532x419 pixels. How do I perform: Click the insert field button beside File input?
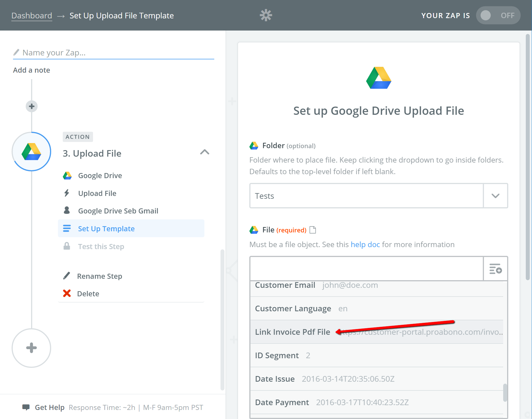click(495, 269)
